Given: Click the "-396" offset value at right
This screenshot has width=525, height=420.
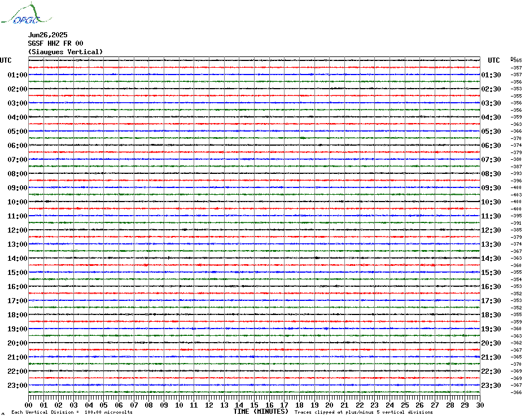Looking at the screenshot, I should [x=517, y=181].
